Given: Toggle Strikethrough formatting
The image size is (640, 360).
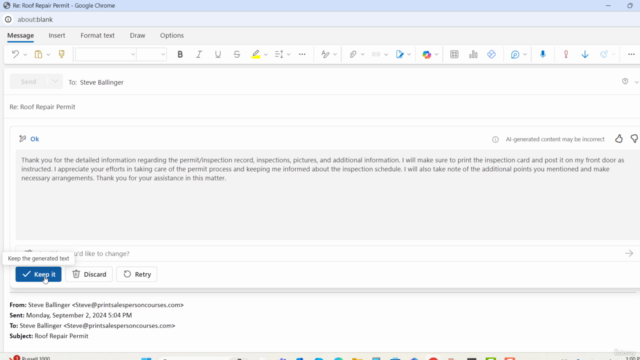Looking at the screenshot, I should tap(237, 54).
